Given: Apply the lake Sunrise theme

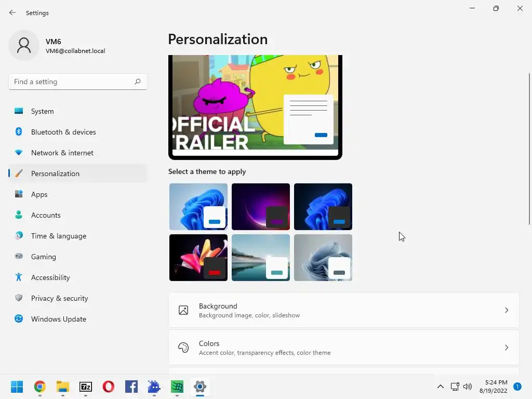Looking at the screenshot, I should tap(261, 258).
